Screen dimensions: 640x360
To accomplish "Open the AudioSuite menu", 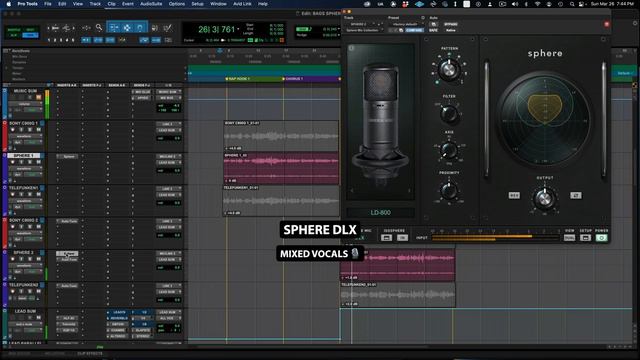I will [x=151, y=4].
